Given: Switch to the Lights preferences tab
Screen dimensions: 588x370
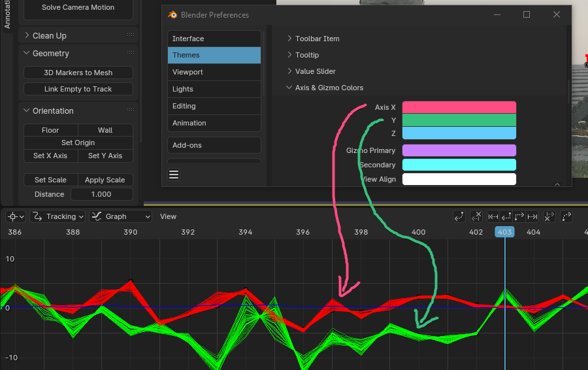Looking at the screenshot, I should coord(214,89).
